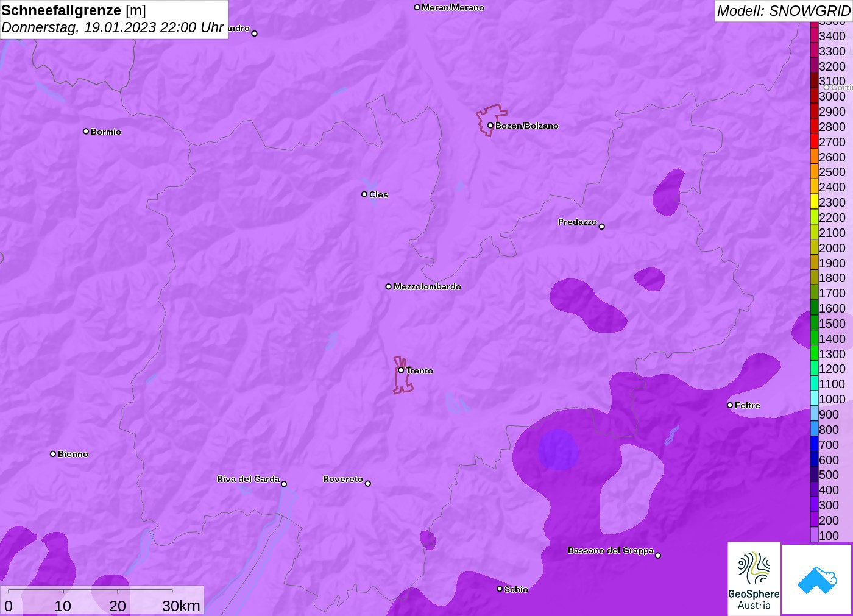
Task: Click the Rovereto city marker dot
Action: coord(367,484)
